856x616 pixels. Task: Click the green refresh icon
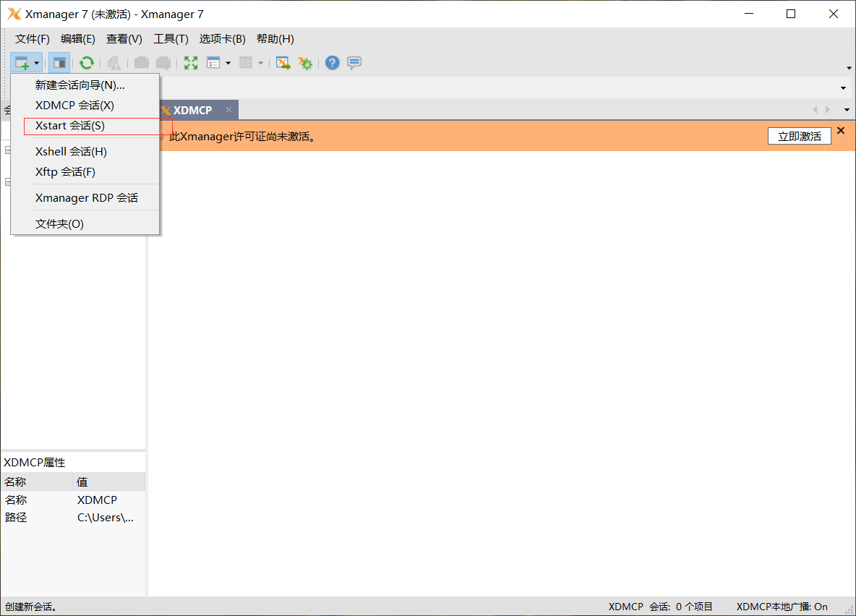[86, 63]
